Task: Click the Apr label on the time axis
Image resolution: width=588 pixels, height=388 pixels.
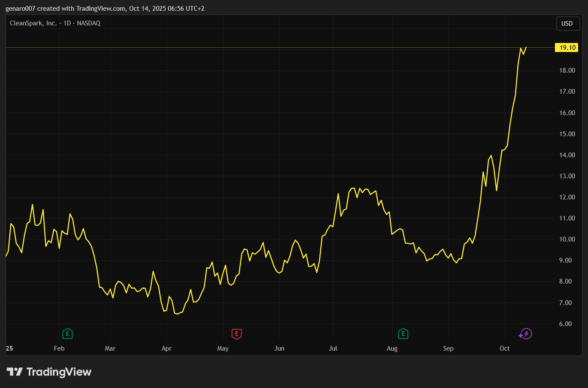Action: pos(167,348)
